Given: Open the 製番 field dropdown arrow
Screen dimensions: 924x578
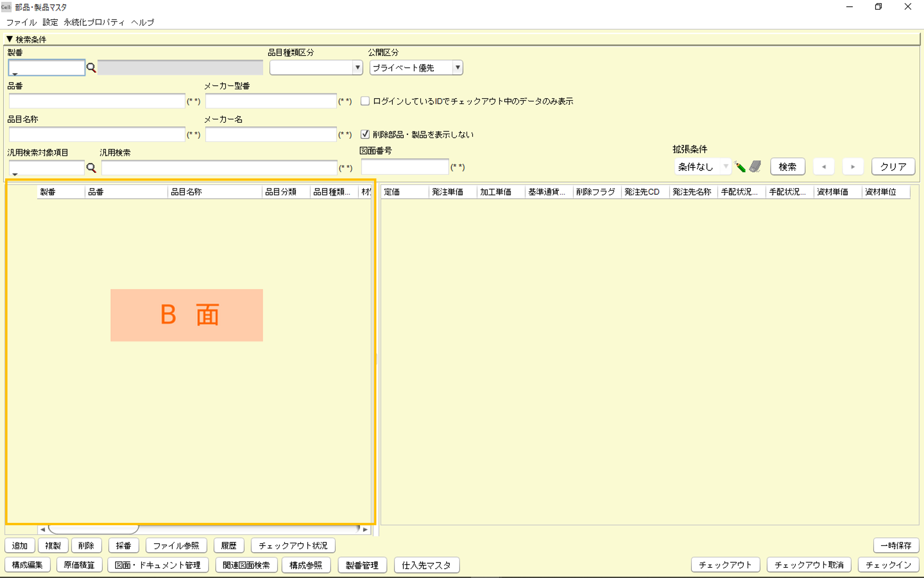Looking at the screenshot, I should point(15,74).
